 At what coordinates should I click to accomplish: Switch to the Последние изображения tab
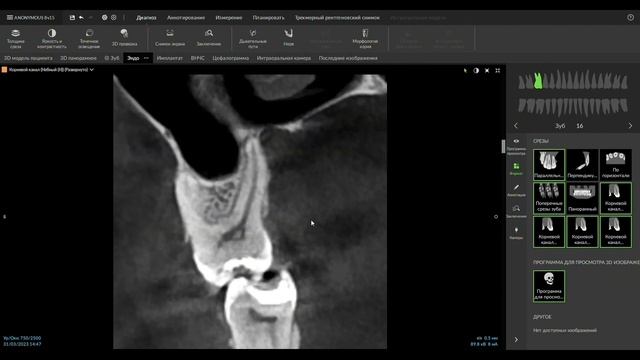click(348, 58)
